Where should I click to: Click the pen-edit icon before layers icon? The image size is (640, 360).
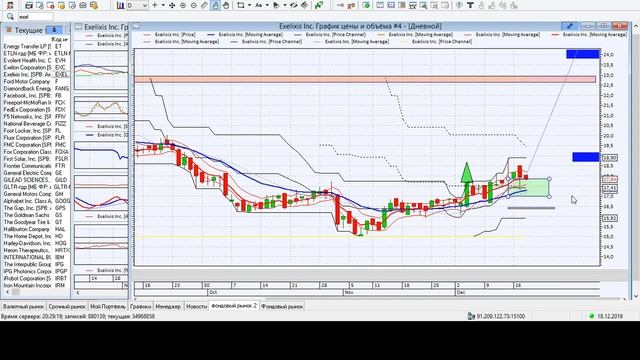pyautogui.click(x=293, y=5)
